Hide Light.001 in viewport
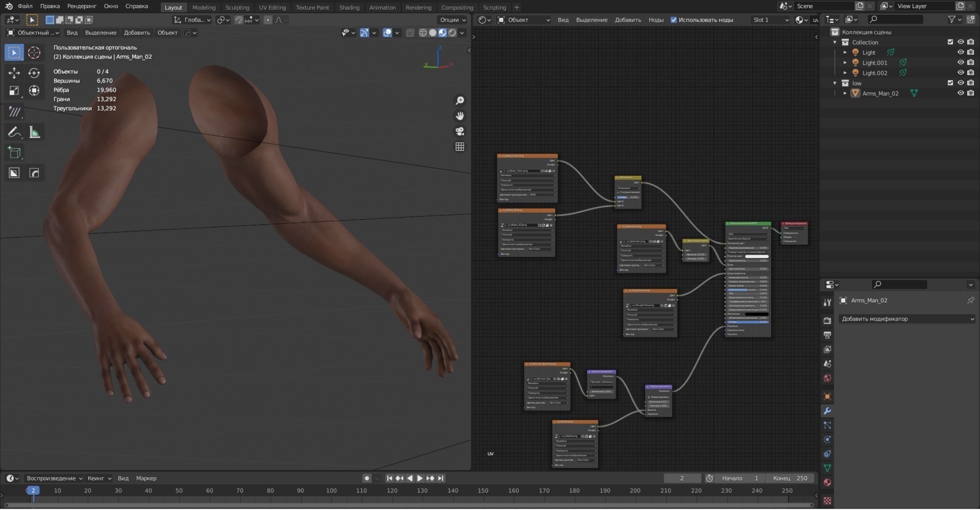Viewport: 980px width, 510px height. pyautogui.click(x=960, y=62)
